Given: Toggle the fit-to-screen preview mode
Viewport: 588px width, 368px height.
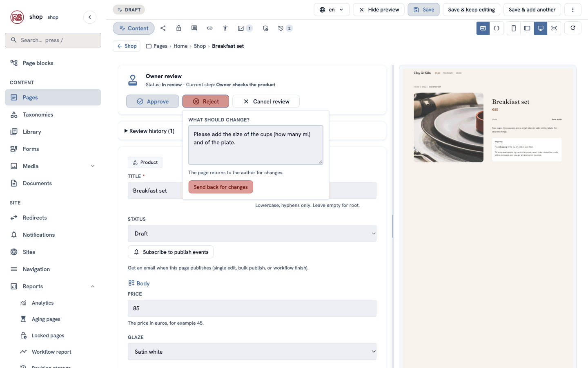Looking at the screenshot, I should pyautogui.click(x=554, y=28).
